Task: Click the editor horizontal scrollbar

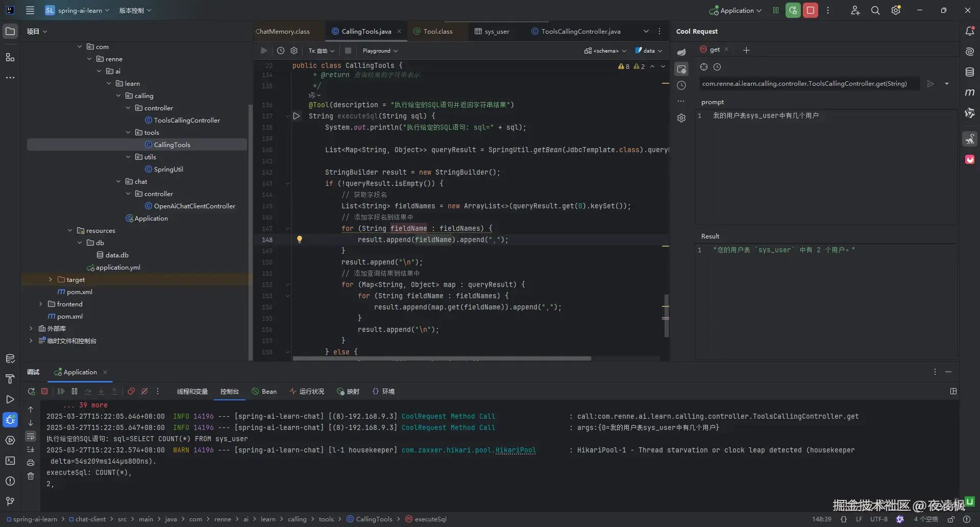Action: 442,358
